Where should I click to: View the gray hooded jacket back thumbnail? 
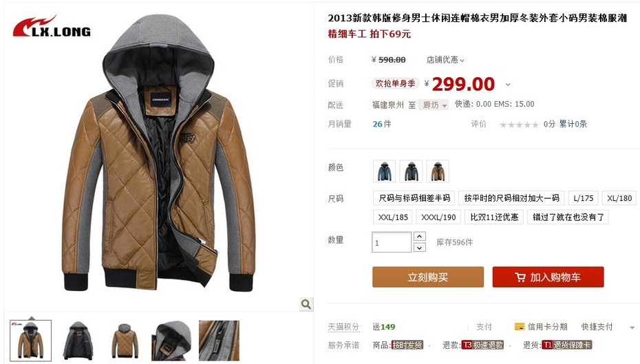point(125,341)
